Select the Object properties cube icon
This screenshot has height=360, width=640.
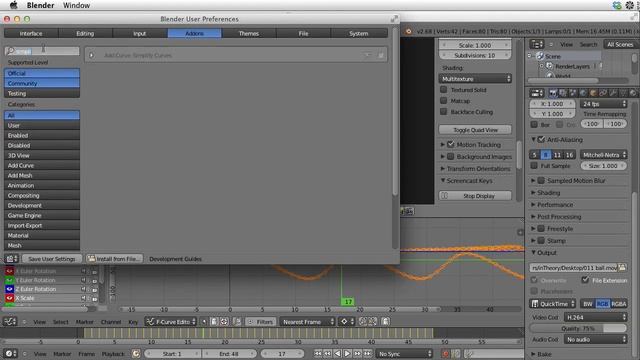593,93
